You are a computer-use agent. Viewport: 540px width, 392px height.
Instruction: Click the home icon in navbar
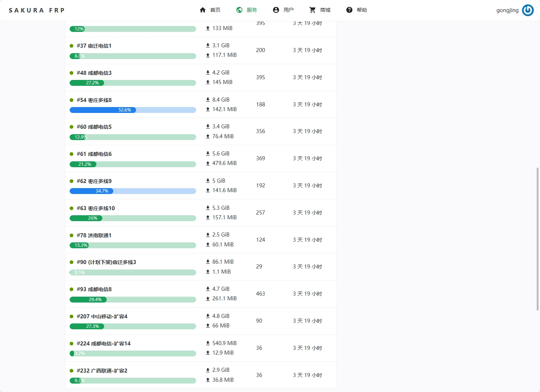pyautogui.click(x=203, y=10)
